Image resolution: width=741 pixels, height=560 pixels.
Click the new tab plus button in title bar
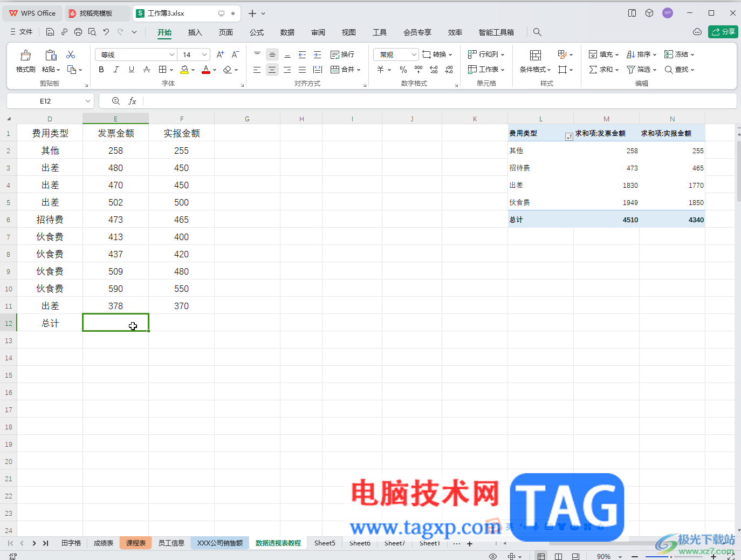pyautogui.click(x=252, y=13)
